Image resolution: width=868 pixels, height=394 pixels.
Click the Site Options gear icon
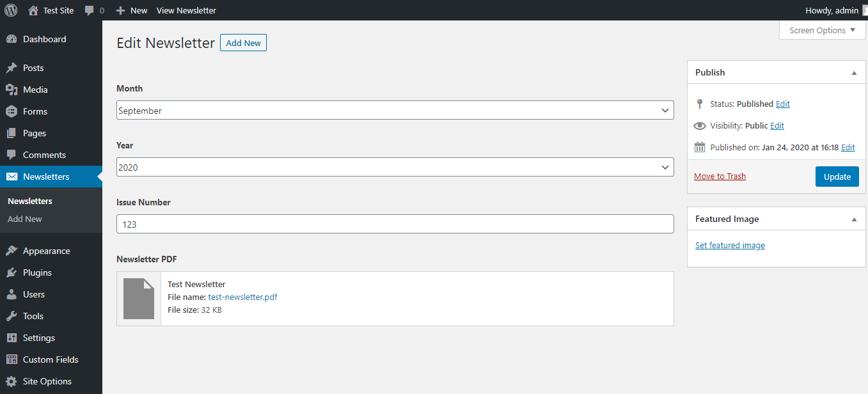coord(11,381)
